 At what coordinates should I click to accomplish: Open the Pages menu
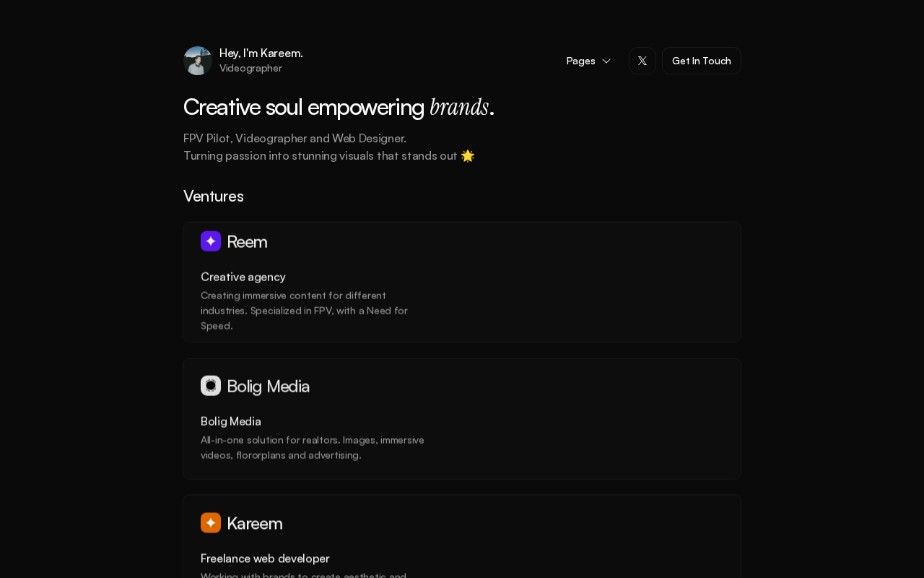tap(588, 61)
